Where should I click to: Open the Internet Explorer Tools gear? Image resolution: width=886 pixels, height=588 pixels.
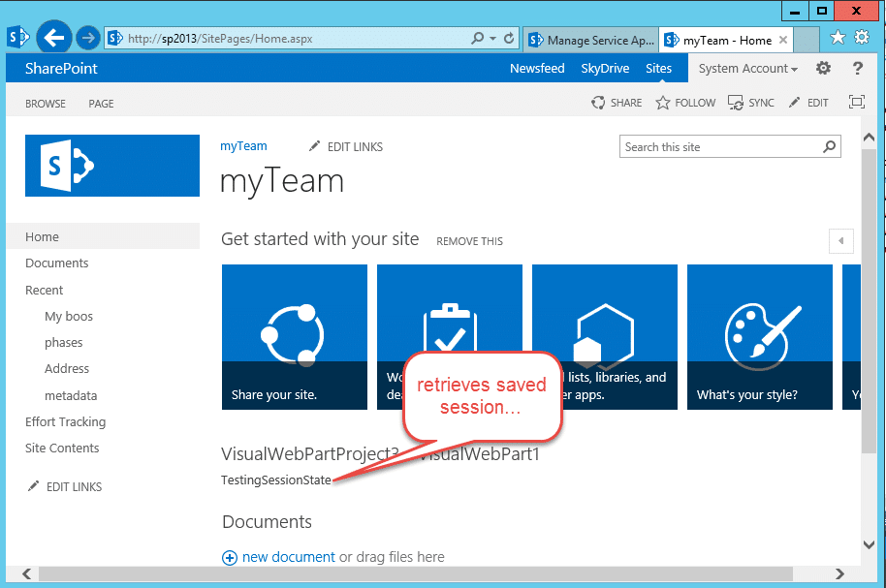tap(862, 38)
